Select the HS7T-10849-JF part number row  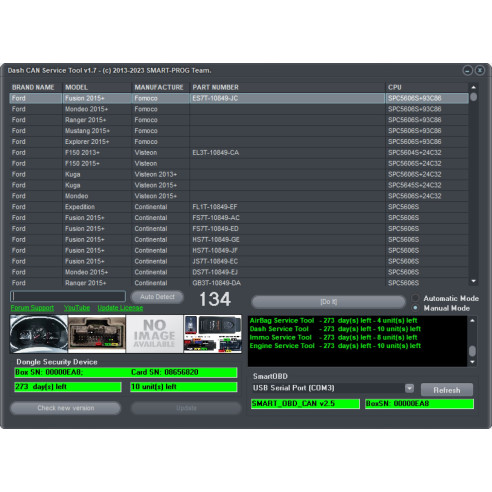coord(239,250)
